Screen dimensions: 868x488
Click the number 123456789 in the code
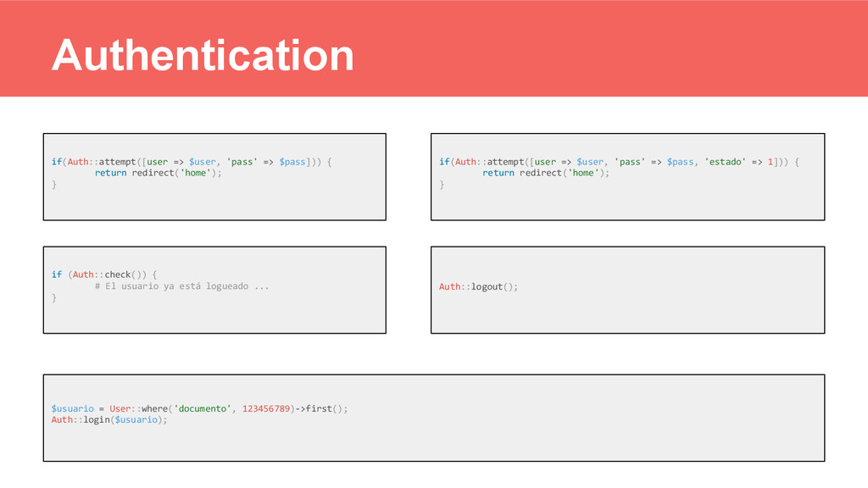tap(265, 409)
